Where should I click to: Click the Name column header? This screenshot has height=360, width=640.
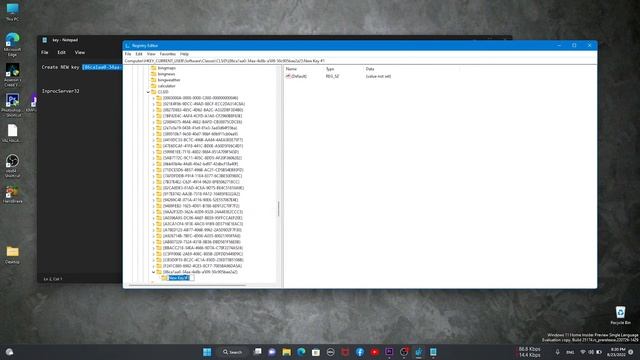click(x=291, y=69)
